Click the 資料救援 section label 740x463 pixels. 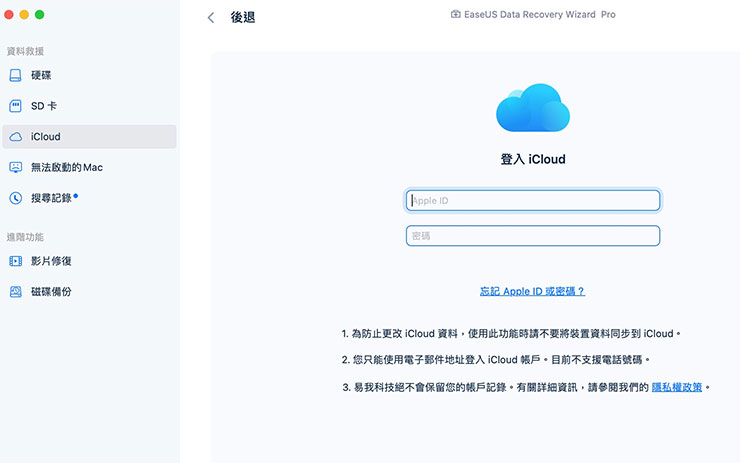point(25,51)
